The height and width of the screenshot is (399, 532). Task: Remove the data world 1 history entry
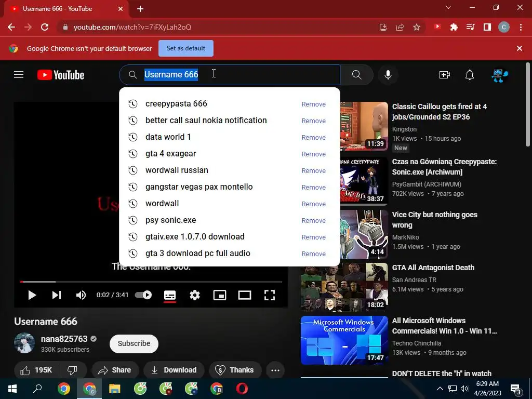tap(313, 137)
